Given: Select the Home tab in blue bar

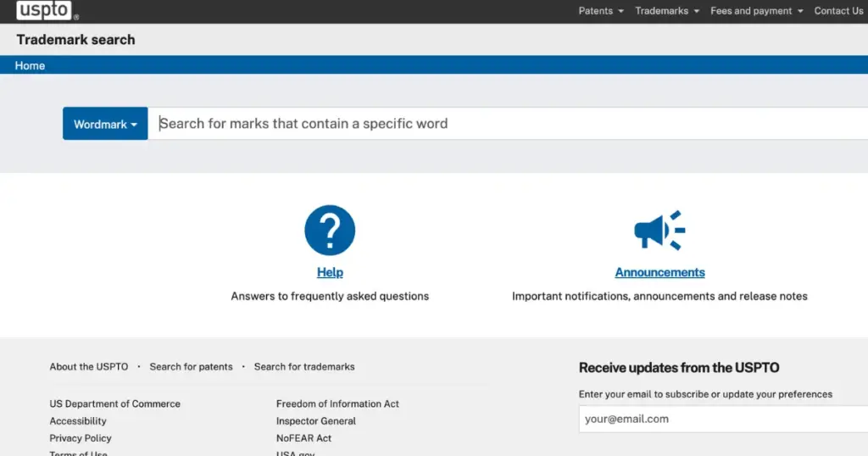Looking at the screenshot, I should [30, 65].
